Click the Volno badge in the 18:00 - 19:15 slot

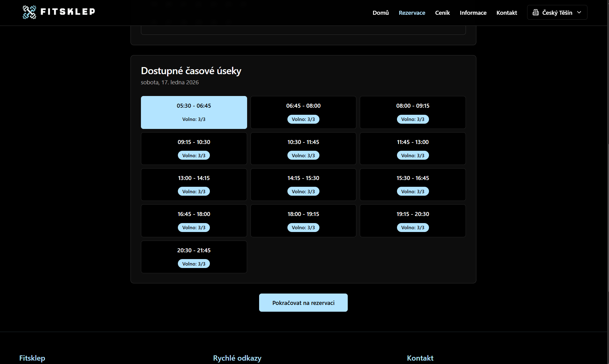[303, 228]
